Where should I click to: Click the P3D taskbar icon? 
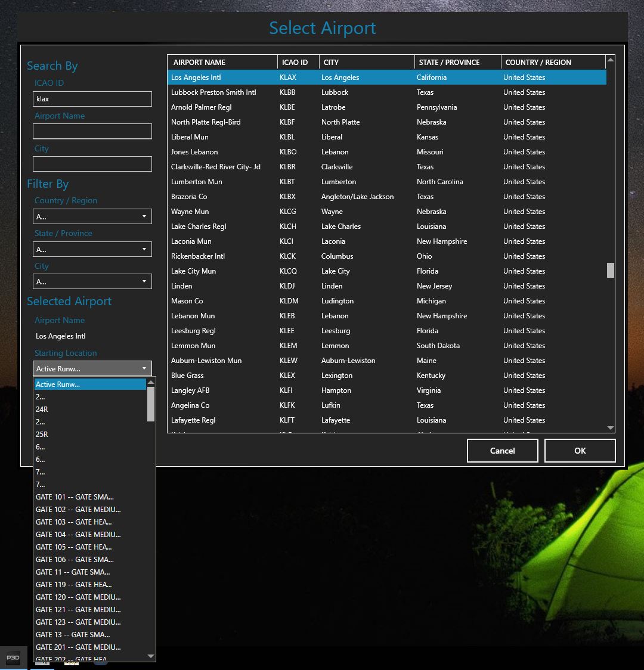pyautogui.click(x=13, y=657)
